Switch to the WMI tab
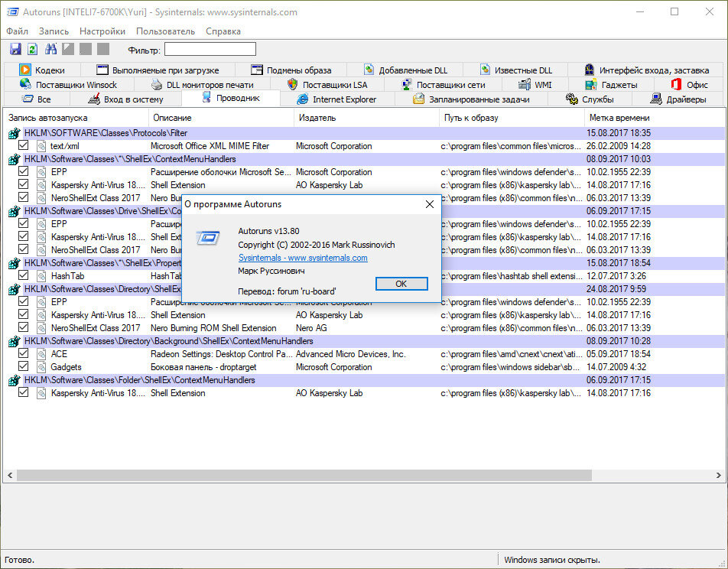This screenshot has height=569, width=728. 535,85
